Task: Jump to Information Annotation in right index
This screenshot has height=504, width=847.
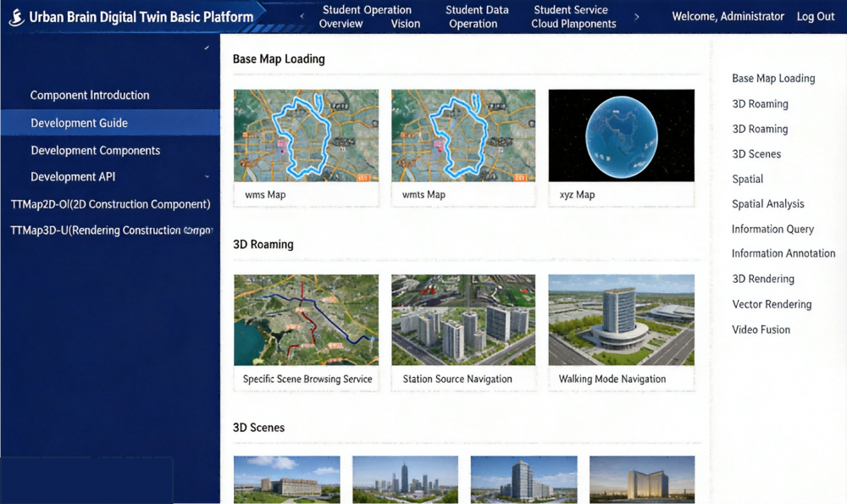Action: pos(783,253)
